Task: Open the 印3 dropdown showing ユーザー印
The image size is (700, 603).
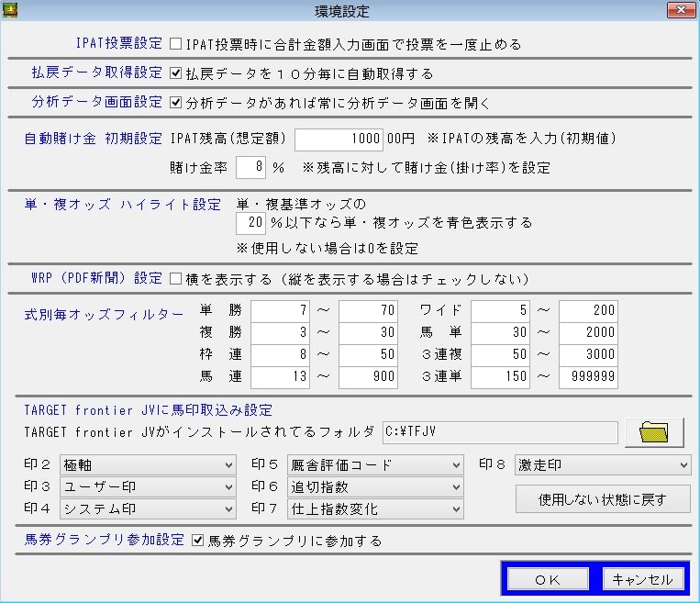Action: click(x=148, y=486)
